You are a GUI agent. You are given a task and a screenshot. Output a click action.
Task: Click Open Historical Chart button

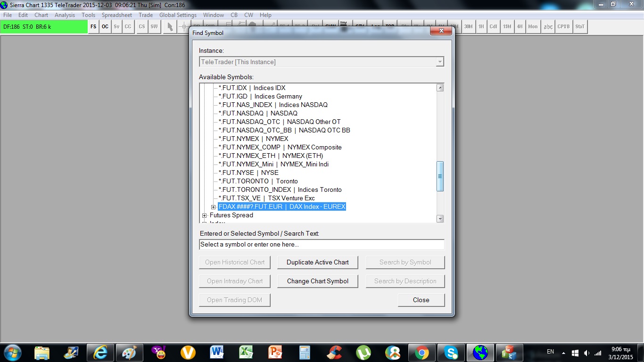tap(235, 263)
